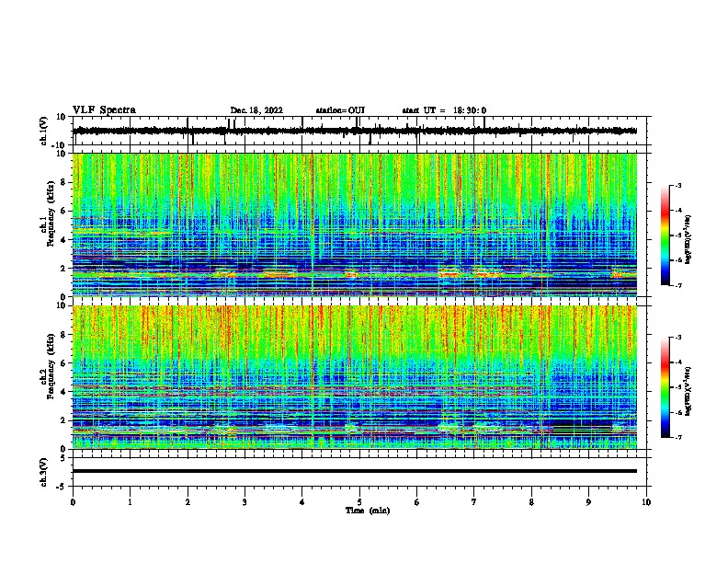Click the ch.1 spectrogram color scale bar

(x=665, y=236)
